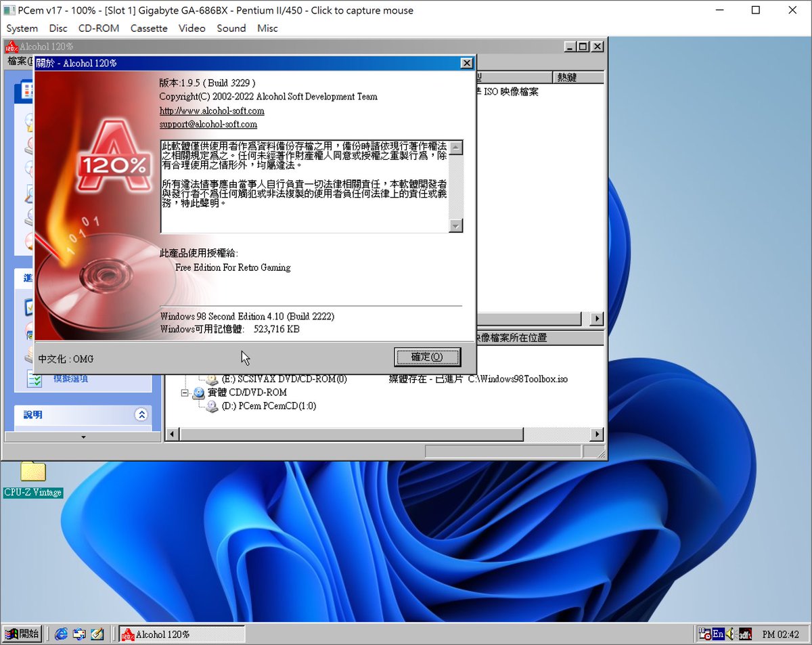Click the 版本:1.9.5 ( Build 3229 ) text

207,83
